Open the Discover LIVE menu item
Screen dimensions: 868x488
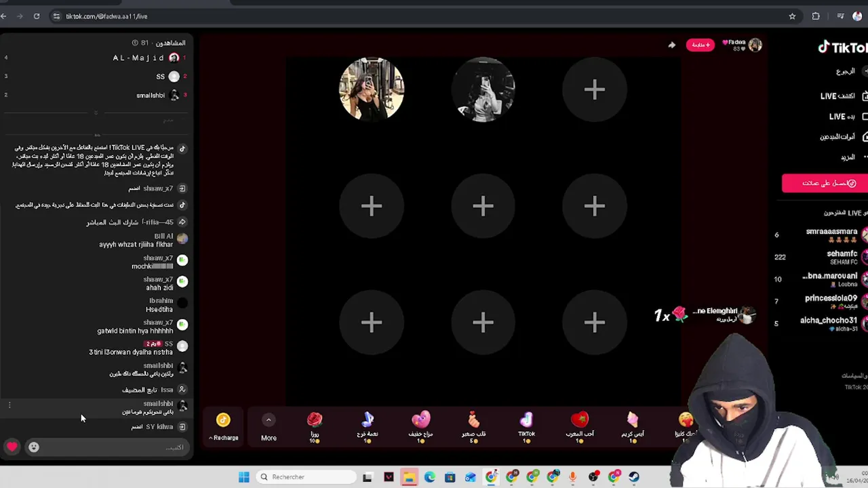tap(843, 96)
